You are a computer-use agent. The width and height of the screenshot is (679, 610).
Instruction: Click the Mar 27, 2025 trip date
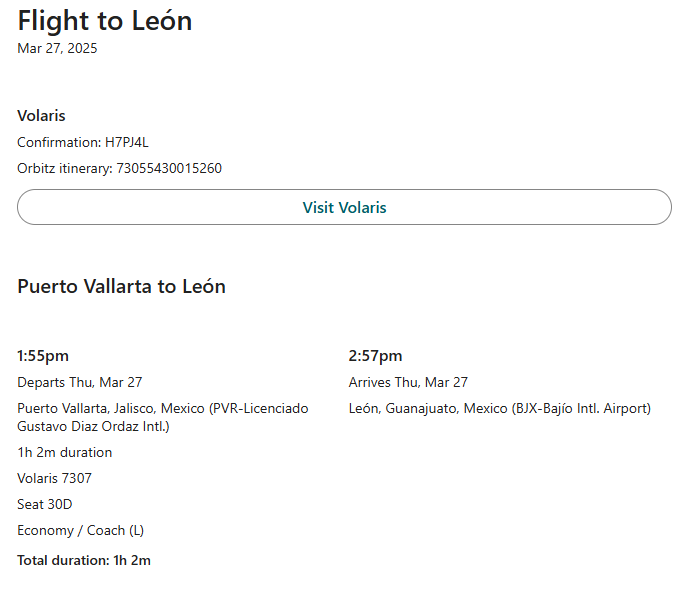(x=57, y=48)
